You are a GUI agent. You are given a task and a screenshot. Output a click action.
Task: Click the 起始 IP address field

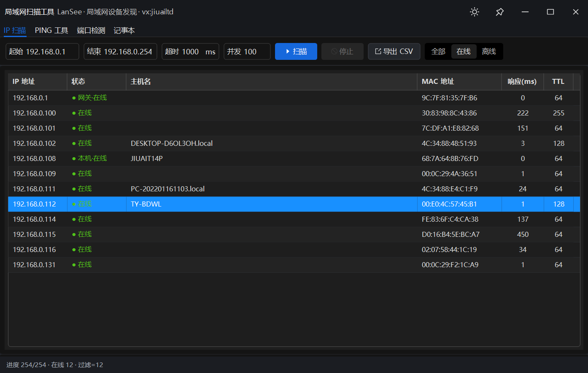click(x=42, y=51)
